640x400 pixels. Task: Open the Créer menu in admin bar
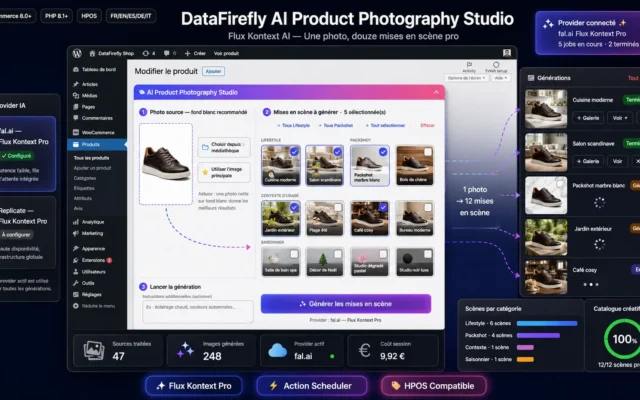(x=195, y=53)
